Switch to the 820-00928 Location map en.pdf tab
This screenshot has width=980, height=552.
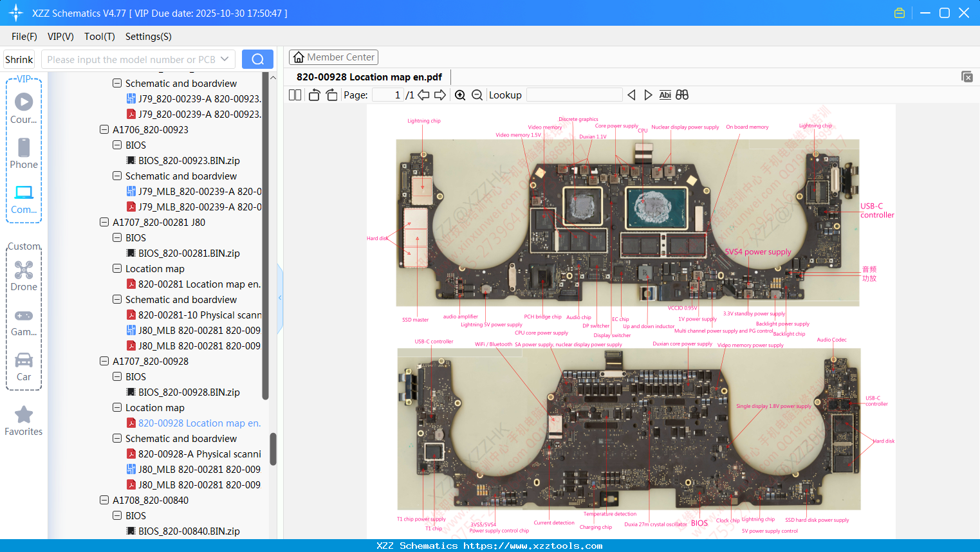[369, 77]
